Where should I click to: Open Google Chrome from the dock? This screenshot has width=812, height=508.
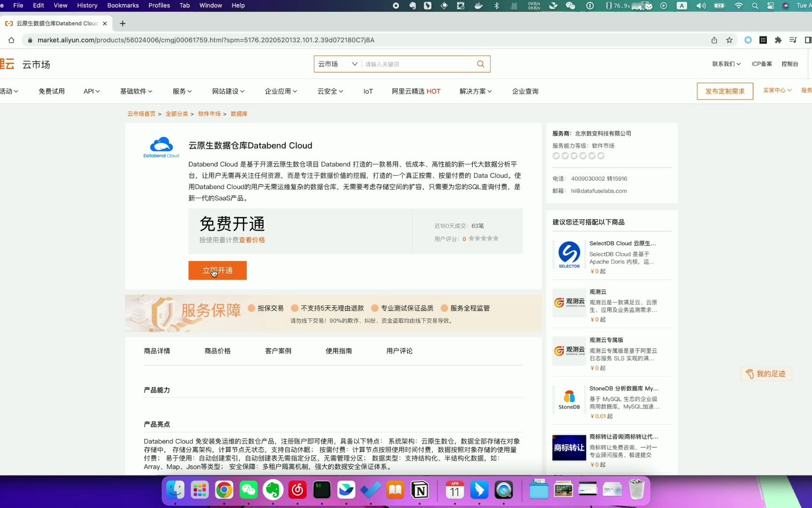(x=224, y=490)
